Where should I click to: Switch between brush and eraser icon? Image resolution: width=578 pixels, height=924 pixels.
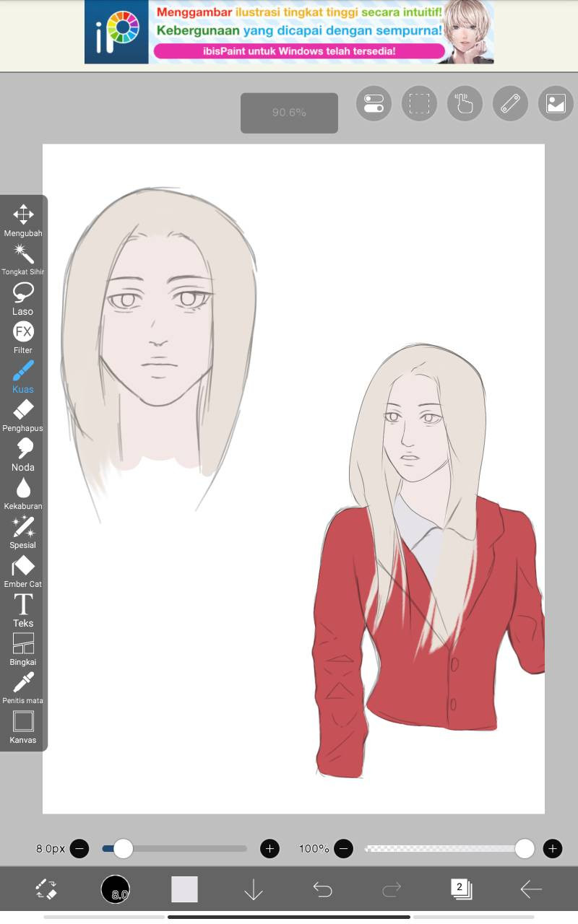click(x=46, y=889)
